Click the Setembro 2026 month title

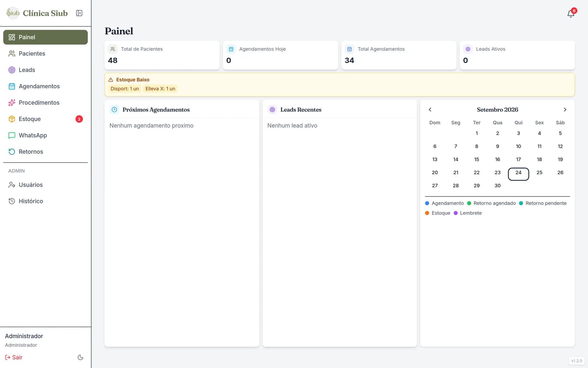click(498, 110)
